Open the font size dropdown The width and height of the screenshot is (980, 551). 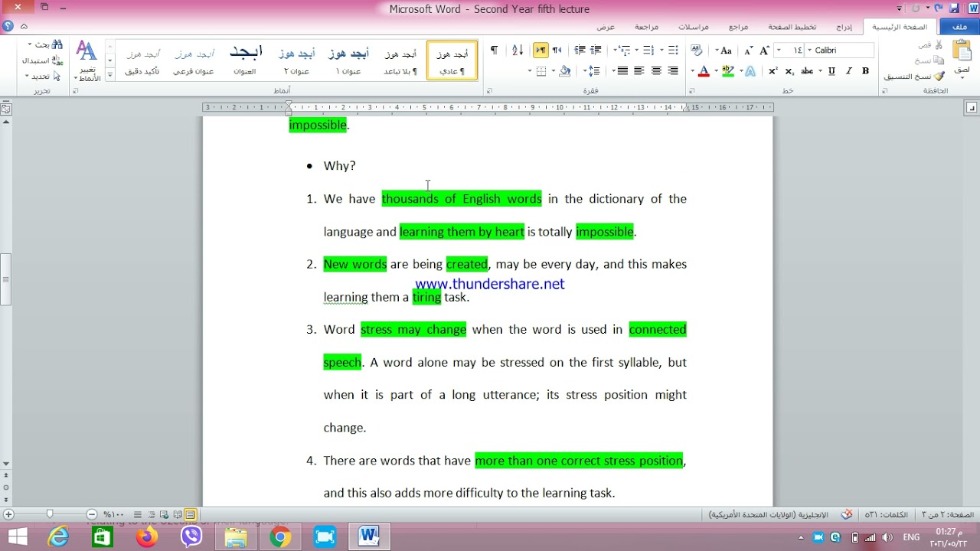(779, 50)
